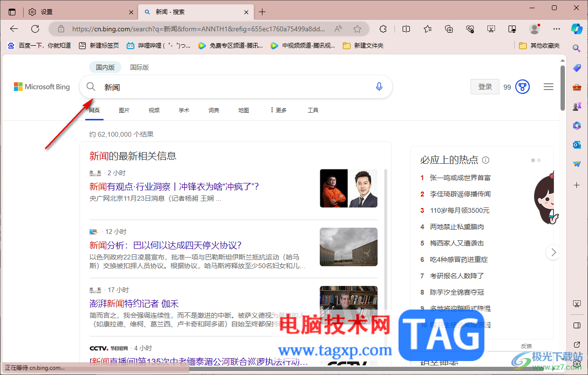Open the Microsoft Bing logo link
The width and height of the screenshot is (588, 375).
click(42, 87)
